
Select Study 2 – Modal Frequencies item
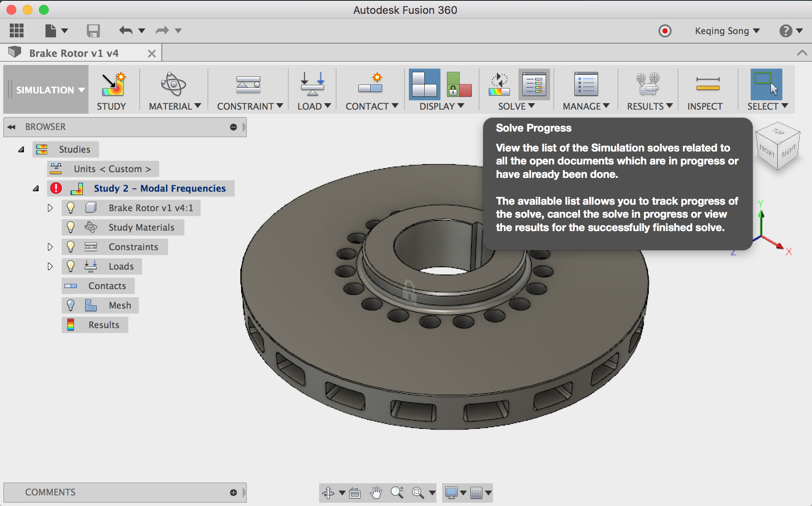pyautogui.click(x=161, y=188)
